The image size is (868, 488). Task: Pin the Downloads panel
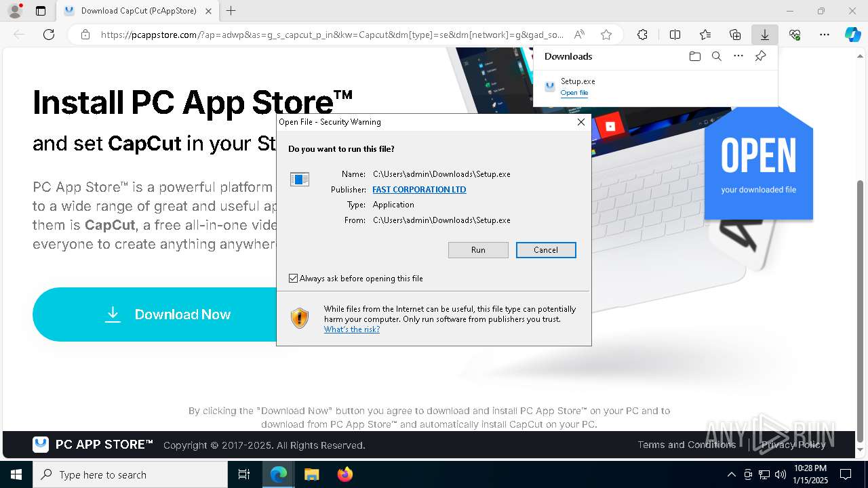(760, 56)
